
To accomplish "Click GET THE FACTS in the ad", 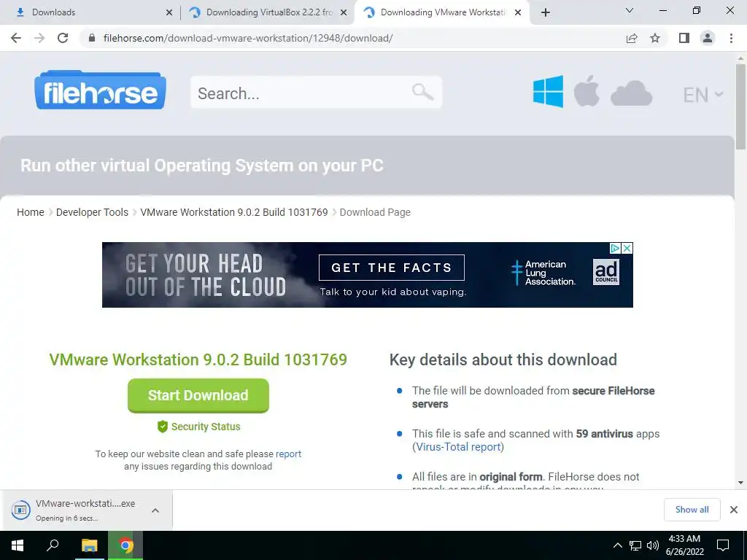I will pos(391,268).
